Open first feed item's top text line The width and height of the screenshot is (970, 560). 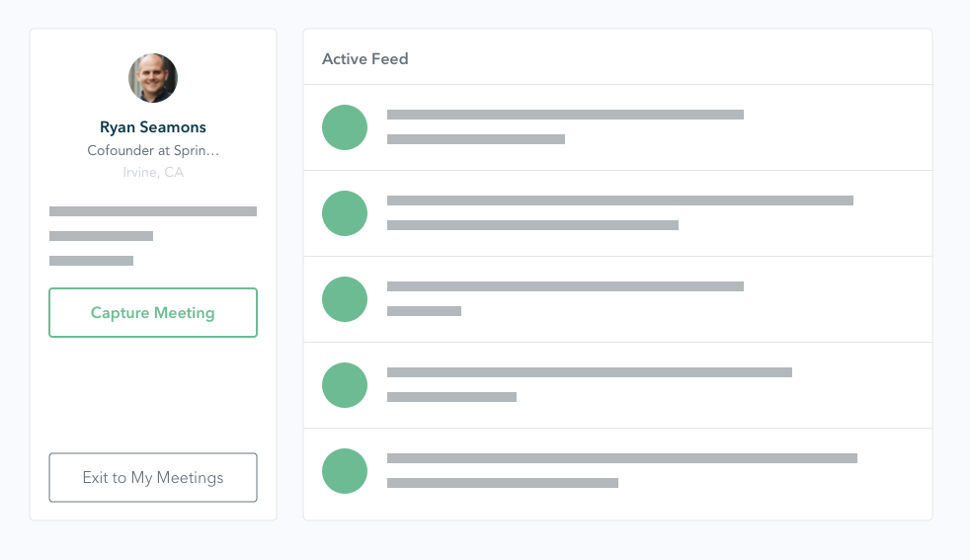click(565, 115)
